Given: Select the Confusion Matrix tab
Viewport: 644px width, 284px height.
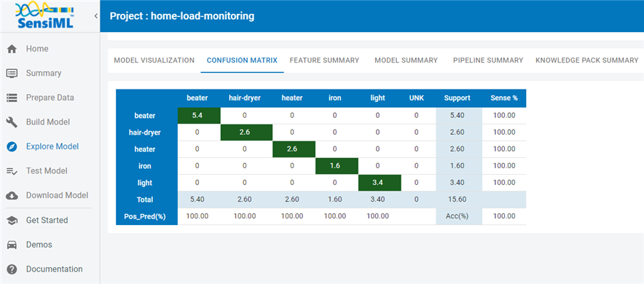Looking at the screenshot, I should (242, 60).
